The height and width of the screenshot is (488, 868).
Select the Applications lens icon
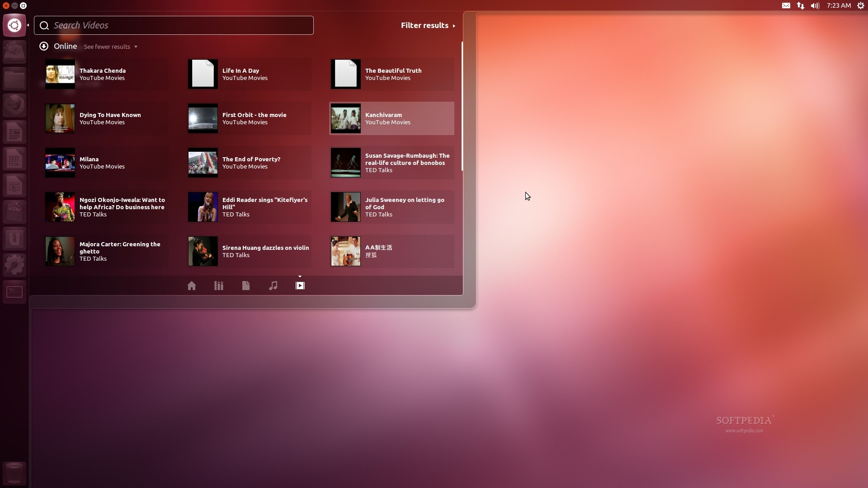[x=219, y=286]
